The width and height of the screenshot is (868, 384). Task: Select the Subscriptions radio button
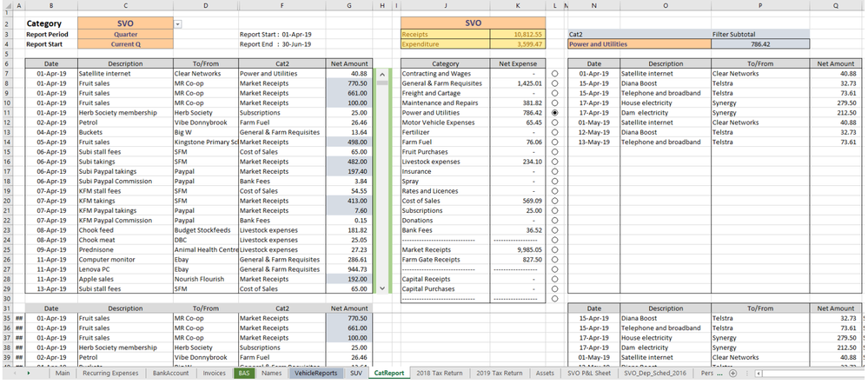(554, 210)
